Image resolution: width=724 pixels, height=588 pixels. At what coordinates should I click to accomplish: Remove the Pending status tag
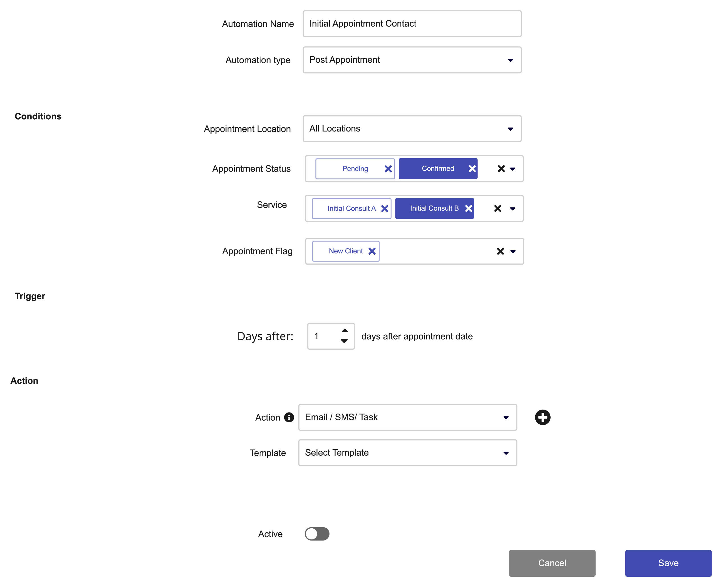388,169
